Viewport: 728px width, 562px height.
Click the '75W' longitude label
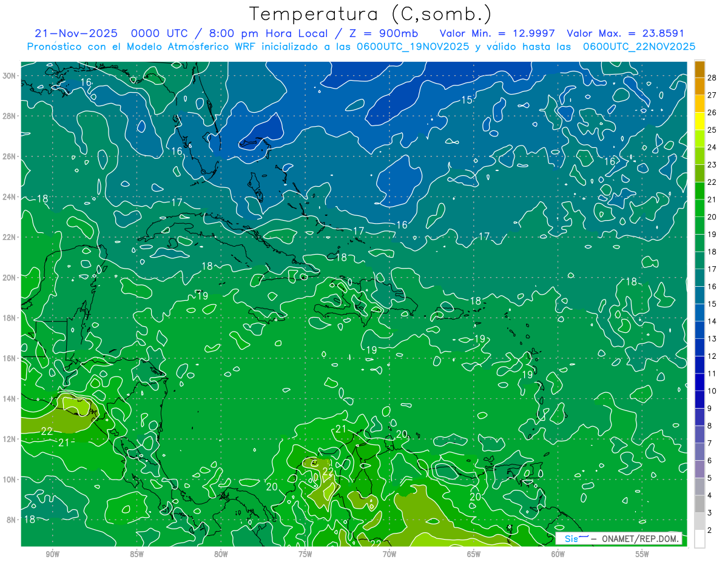click(x=305, y=554)
